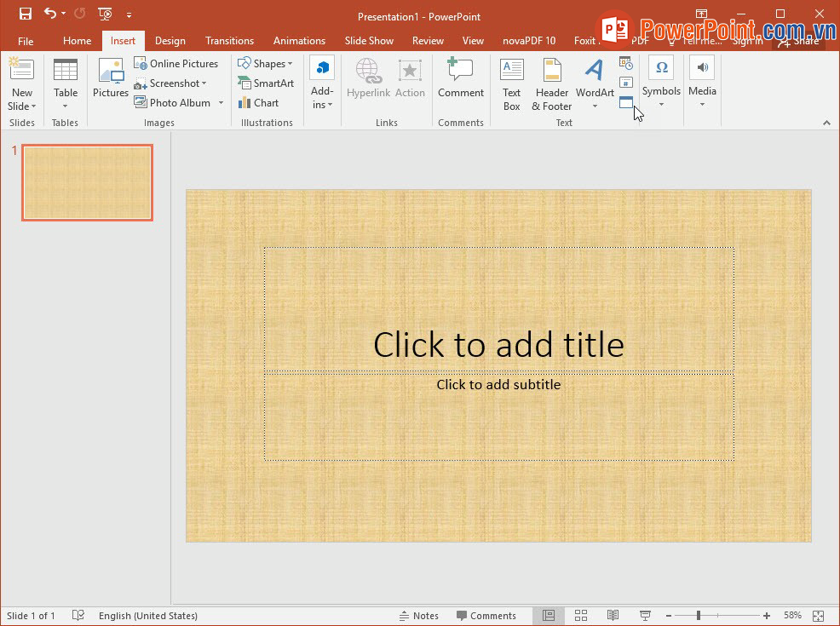This screenshot has height=626, width=840.
Task: Click the Comments status bar button
Action: pyautogui.click(x=486, y=616)
